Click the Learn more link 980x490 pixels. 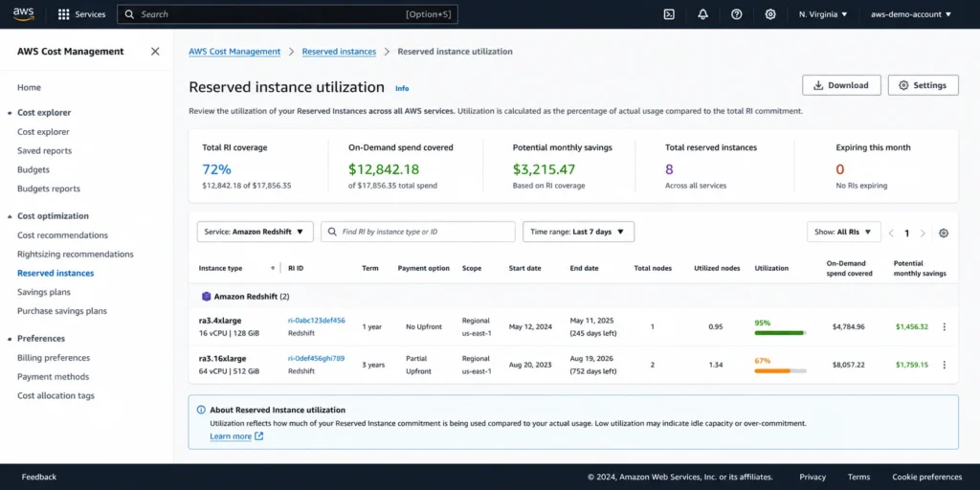tap(236, 436)
